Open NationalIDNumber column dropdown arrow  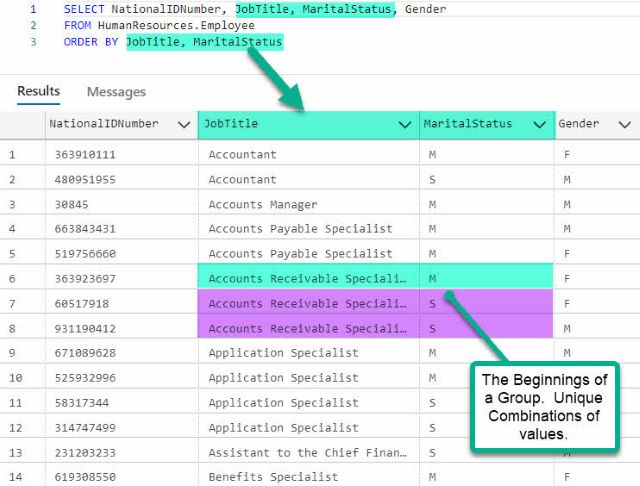pyautogui.click(x=184, y=124)
